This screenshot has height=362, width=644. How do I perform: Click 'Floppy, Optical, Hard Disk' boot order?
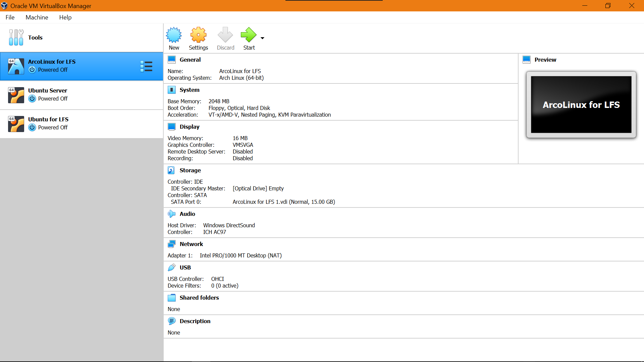point(239,108)
